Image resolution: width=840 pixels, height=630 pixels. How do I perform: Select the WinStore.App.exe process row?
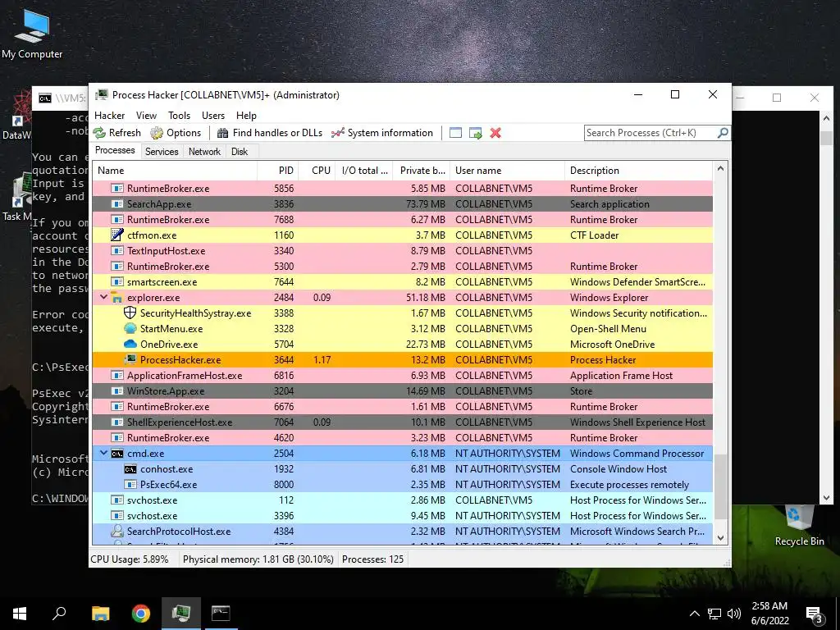point(403,391)
